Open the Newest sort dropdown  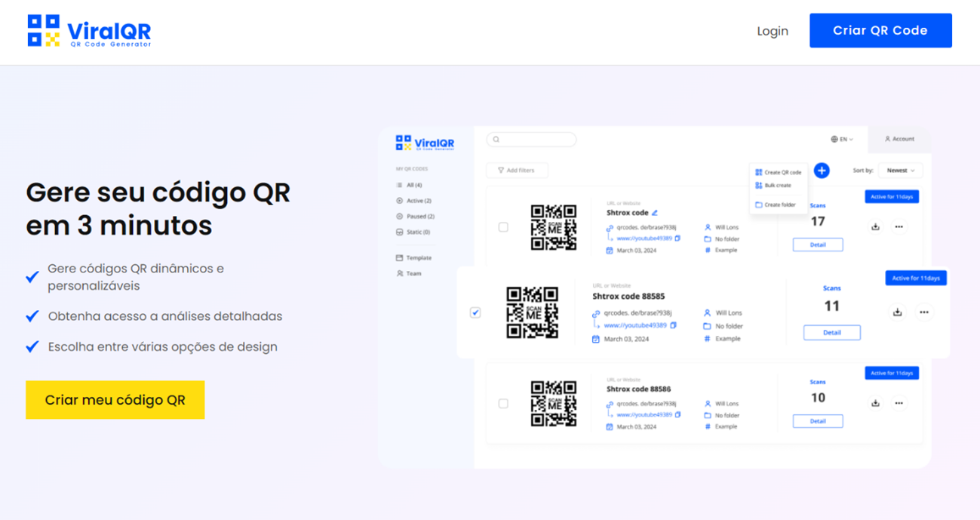point(900,171)
